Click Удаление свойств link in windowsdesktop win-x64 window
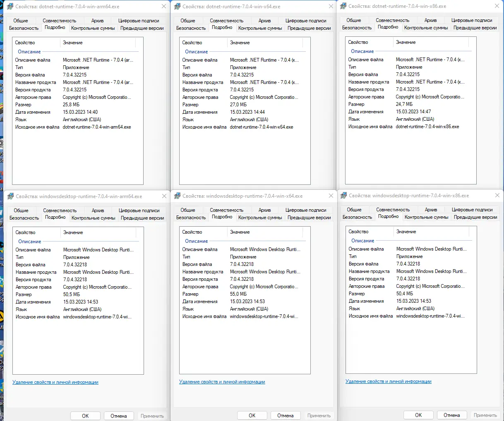This screenshot has height=421, width=504. point(222,382)
